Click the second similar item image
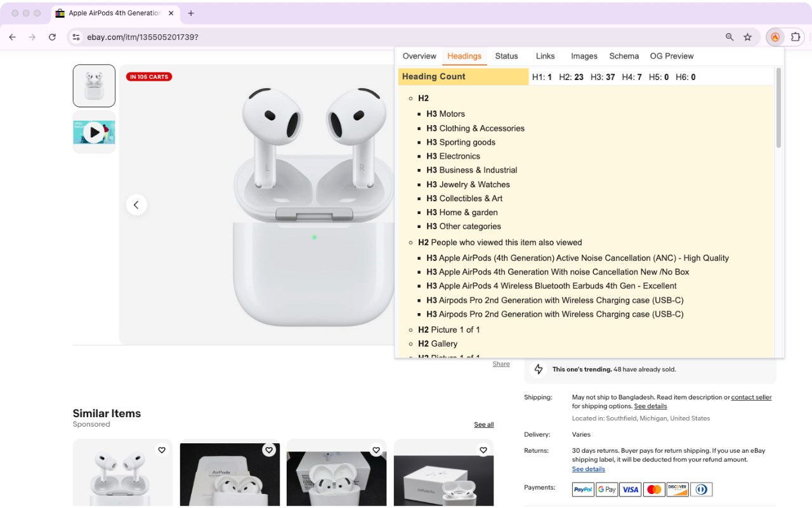This screenshot has width=812, height=508. pyautogui.click(x=230, y=473)
